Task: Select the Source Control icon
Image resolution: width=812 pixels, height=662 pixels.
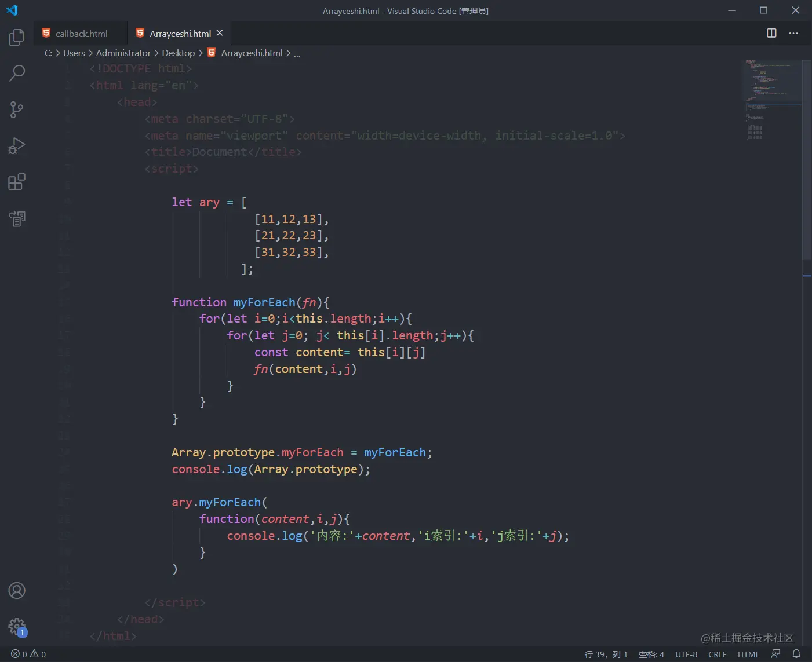Action: click(x=16, y=109)
